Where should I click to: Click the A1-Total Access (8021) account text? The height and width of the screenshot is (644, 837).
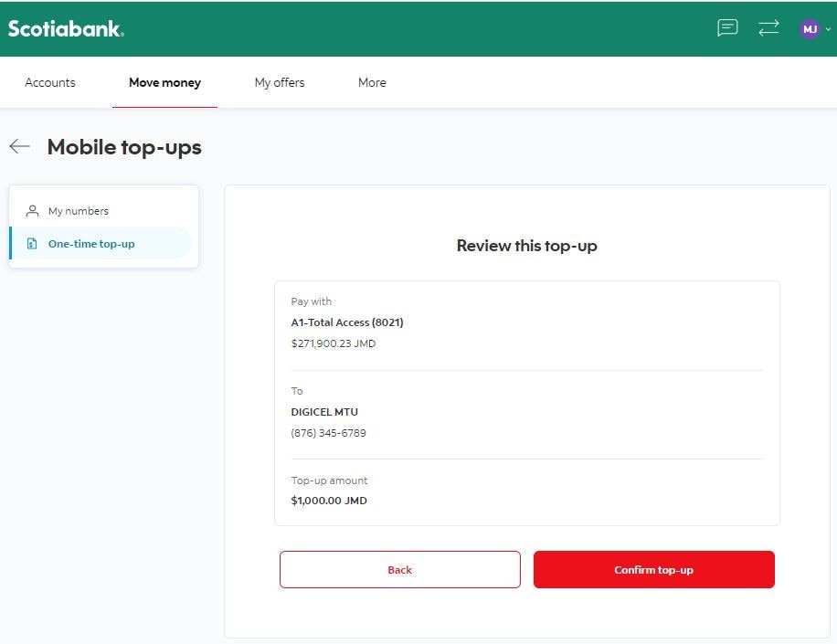click(347, 322)
